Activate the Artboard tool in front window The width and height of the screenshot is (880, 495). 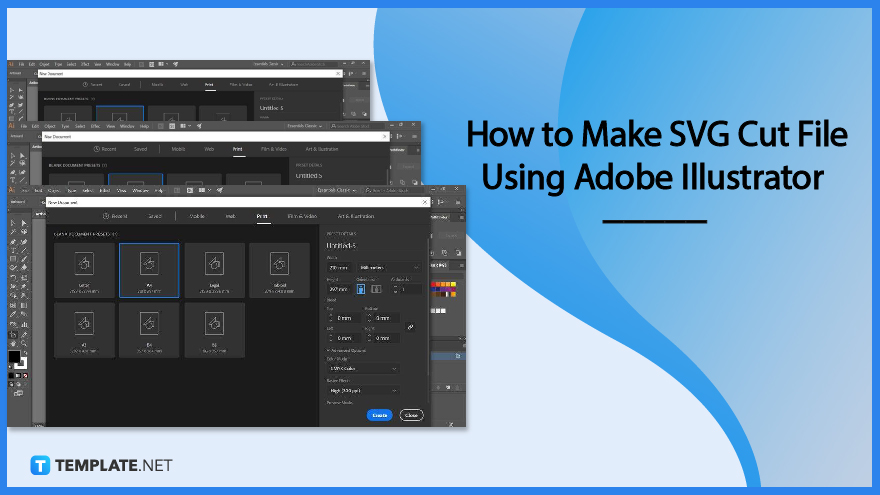(13, 334)
